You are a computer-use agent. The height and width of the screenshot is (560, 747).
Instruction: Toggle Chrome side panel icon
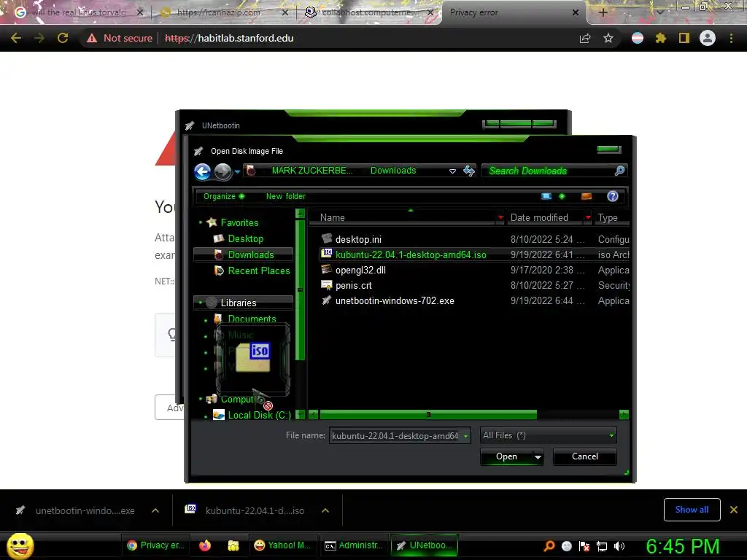point(684,38)
